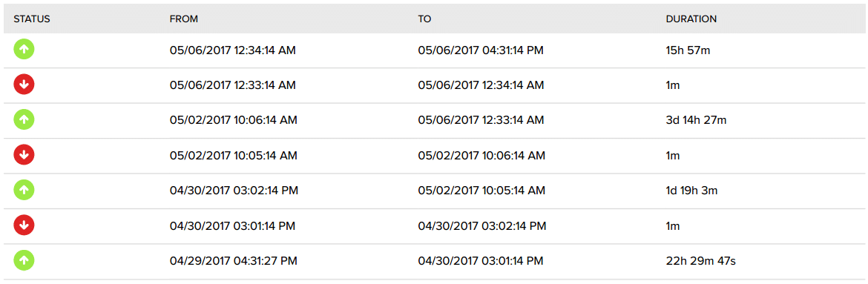Click the red down icon starting 04/30/2017 03:01:14 PM
The width and height of the screenshot is (868, 284).
[24, 226]
